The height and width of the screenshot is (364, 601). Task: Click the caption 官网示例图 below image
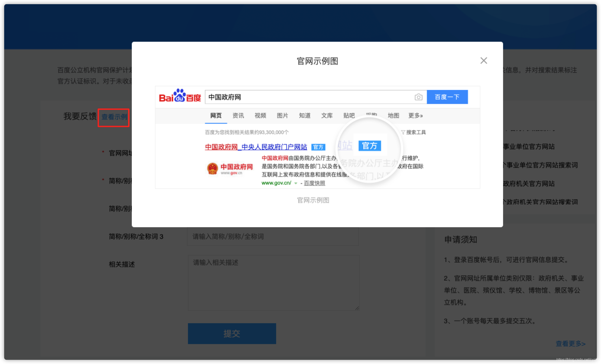313,200
